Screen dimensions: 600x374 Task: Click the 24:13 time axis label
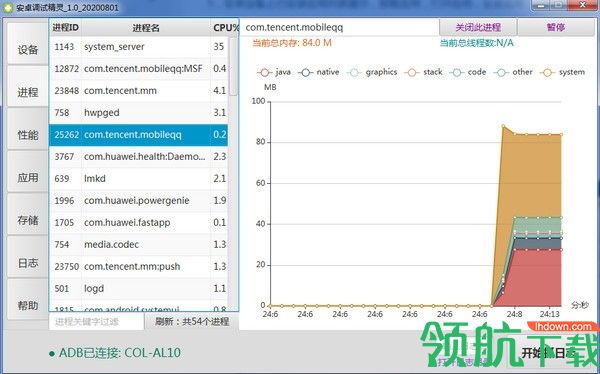[x=549, y=314]
